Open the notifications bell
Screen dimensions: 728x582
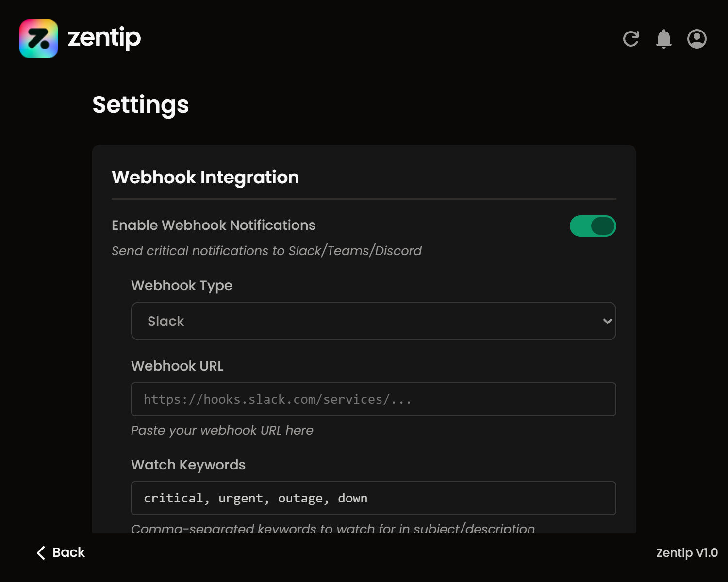664,39
